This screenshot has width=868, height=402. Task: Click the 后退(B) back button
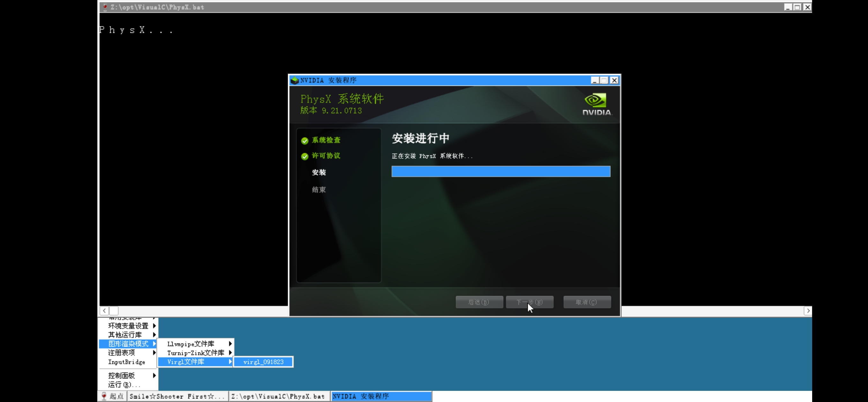point(479,302)
